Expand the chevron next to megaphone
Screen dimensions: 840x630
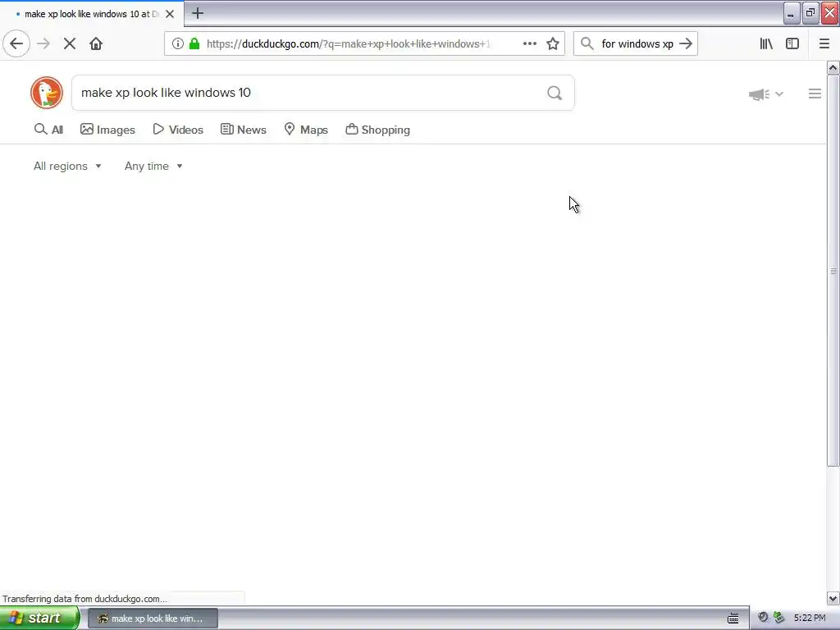click(x=779, y=94)
